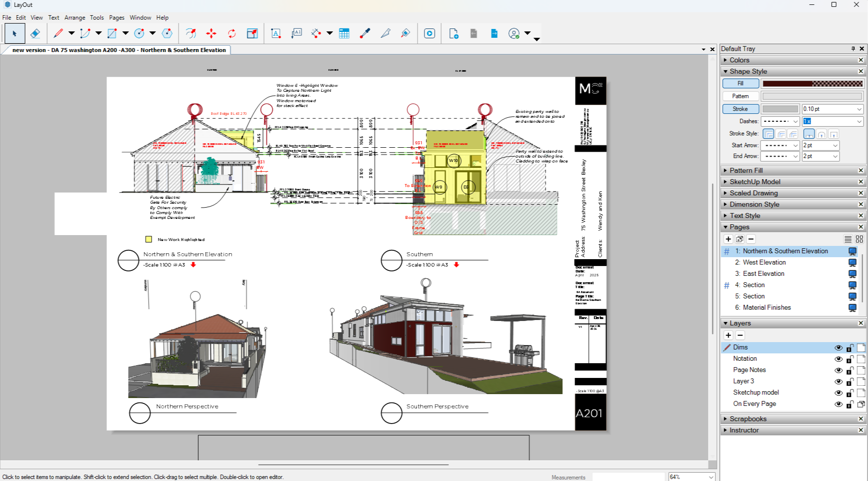Hide the Notation layer
This screenshot has width=868, height=481.
click(x=838, y=359)
